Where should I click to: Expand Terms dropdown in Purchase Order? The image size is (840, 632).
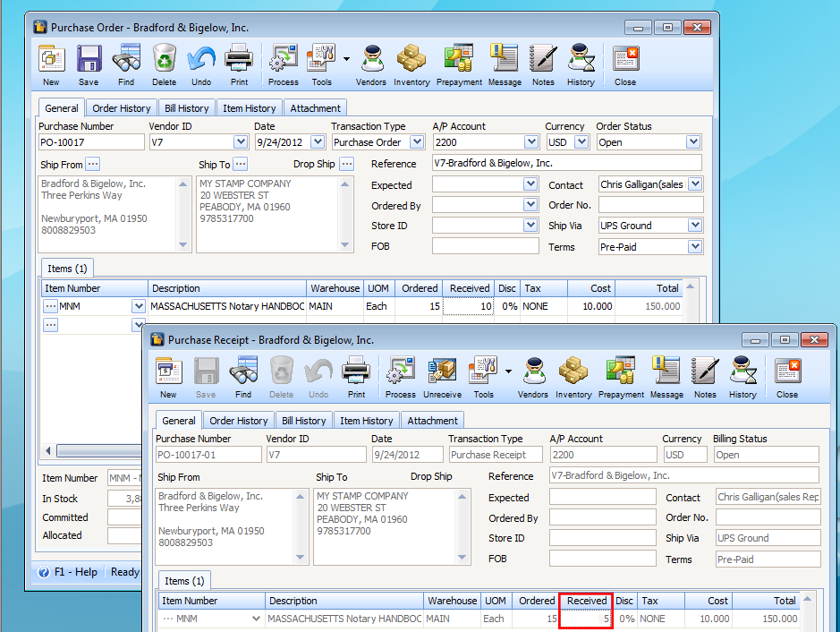coord(695,246)
